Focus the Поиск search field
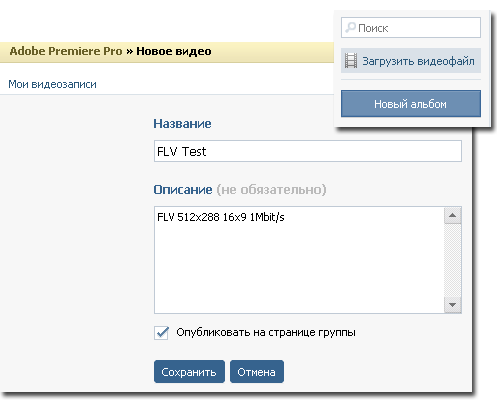 411,28
